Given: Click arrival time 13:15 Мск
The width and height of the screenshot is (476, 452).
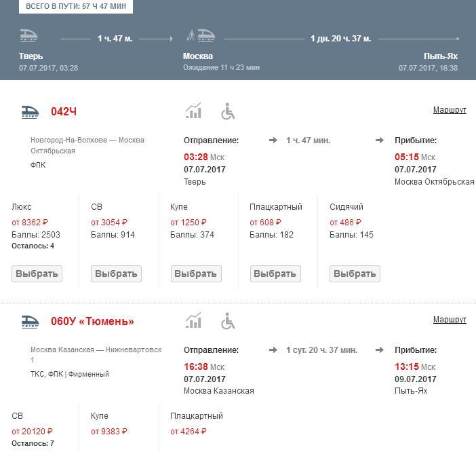Looking at the screenshot, I should (x=415, y=366).
